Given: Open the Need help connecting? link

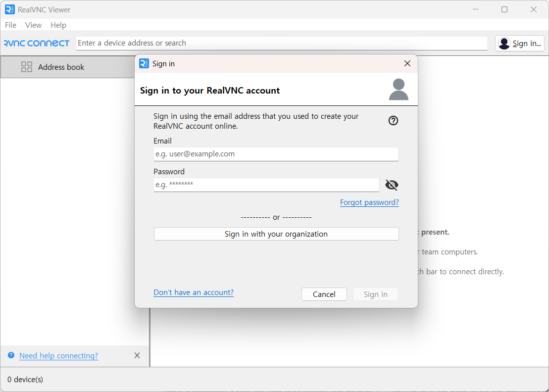Looking at the screenshot, I should [x=59, y=355].
